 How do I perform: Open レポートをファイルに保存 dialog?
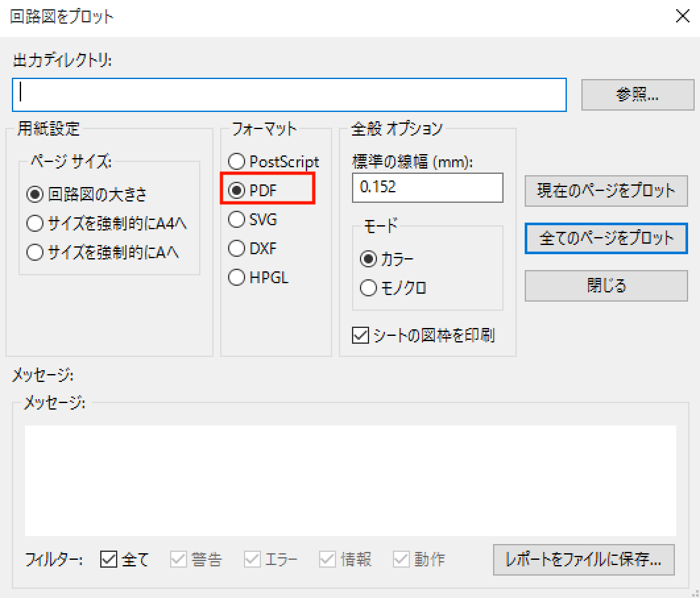584,560
